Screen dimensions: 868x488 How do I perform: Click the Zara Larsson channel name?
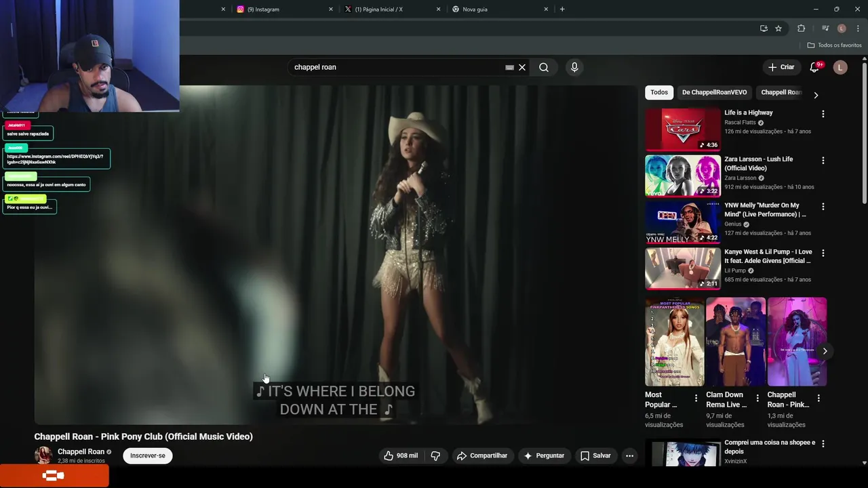coord(740,178)
